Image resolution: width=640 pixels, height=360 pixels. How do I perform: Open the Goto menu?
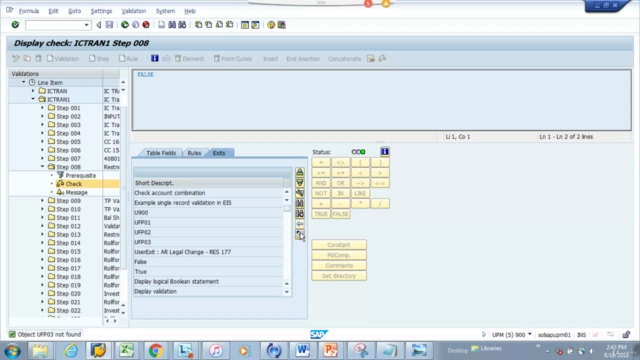(74, 11)
